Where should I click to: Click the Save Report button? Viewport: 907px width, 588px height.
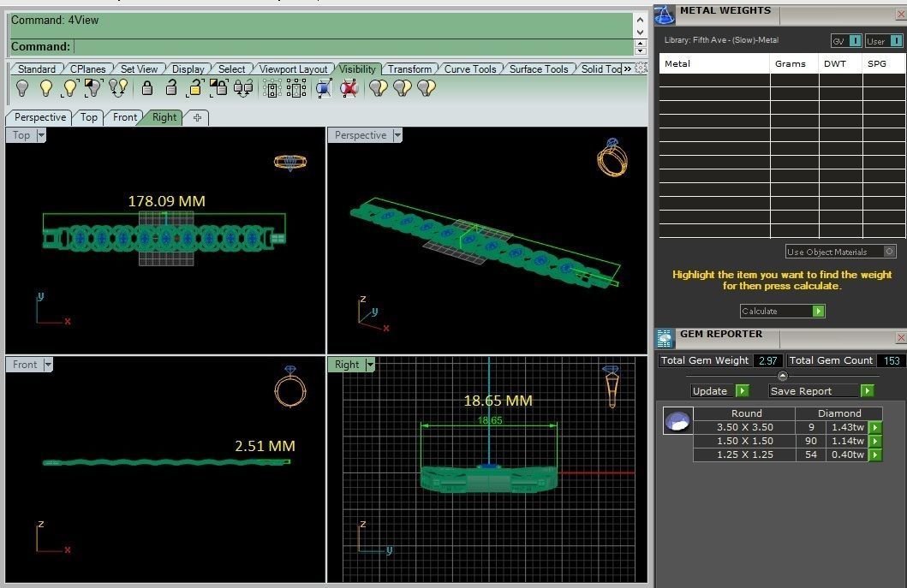(x=820, y=391)
